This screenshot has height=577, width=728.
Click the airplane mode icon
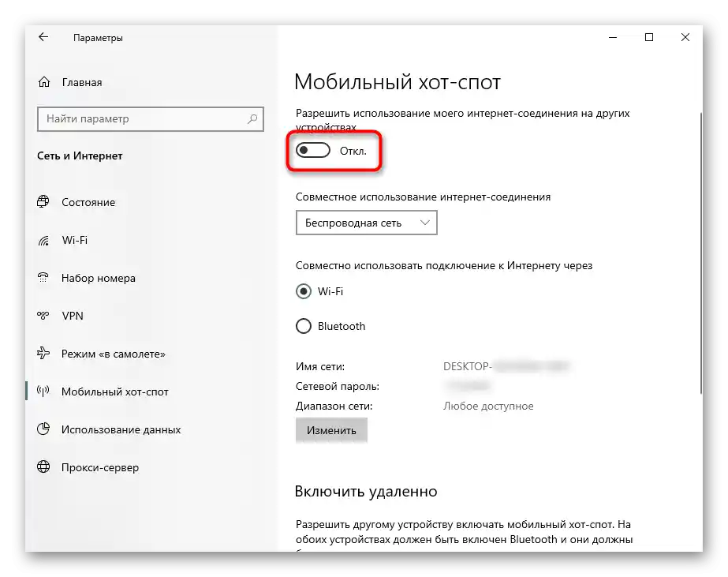(43, 353)
